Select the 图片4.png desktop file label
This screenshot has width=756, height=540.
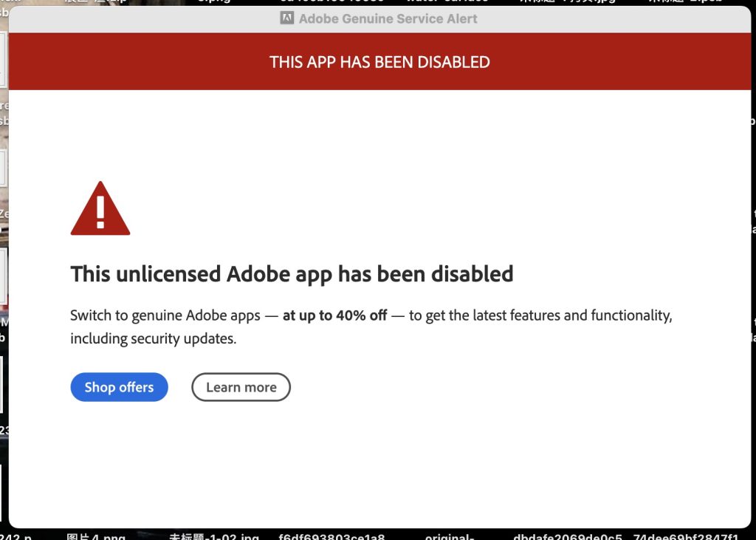tap(96, 536)
